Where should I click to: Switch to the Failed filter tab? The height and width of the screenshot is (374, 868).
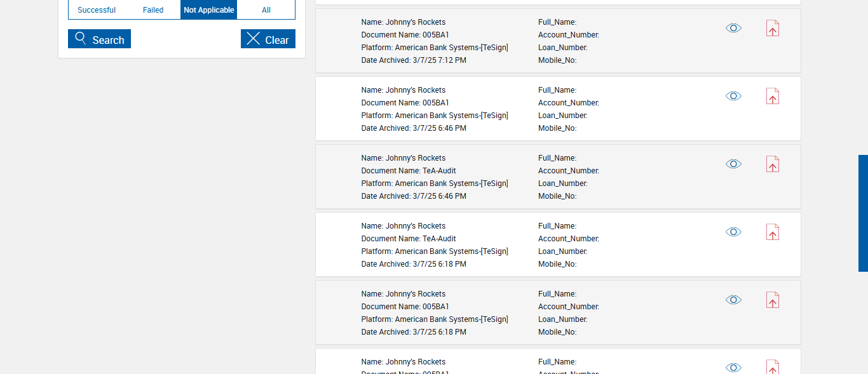coord(153,10)
